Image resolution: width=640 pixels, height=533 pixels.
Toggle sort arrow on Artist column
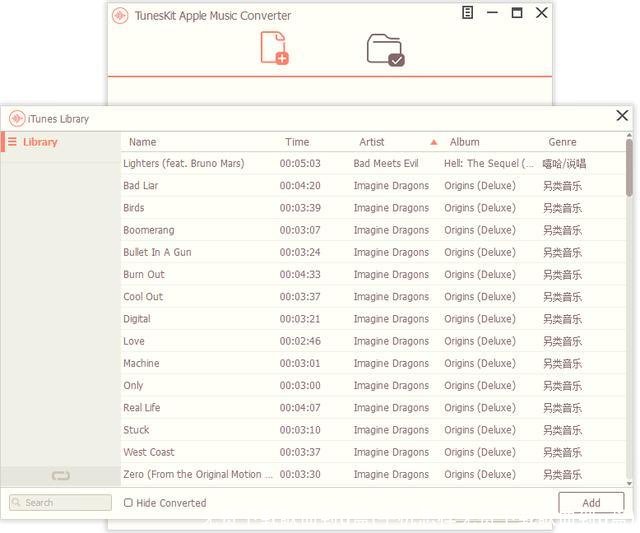(433, 142)
